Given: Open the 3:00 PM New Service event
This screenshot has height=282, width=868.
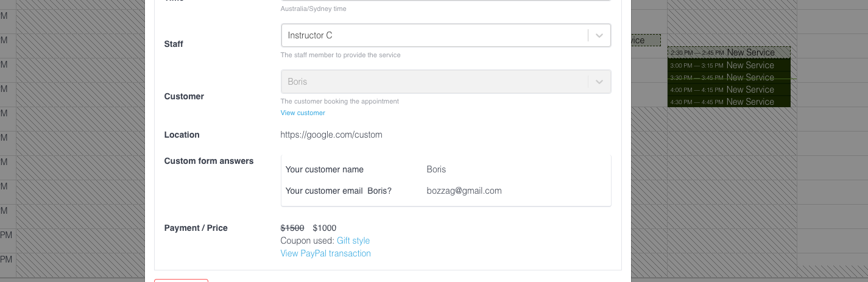Looking at the screenshot, I should pos(729,65).
